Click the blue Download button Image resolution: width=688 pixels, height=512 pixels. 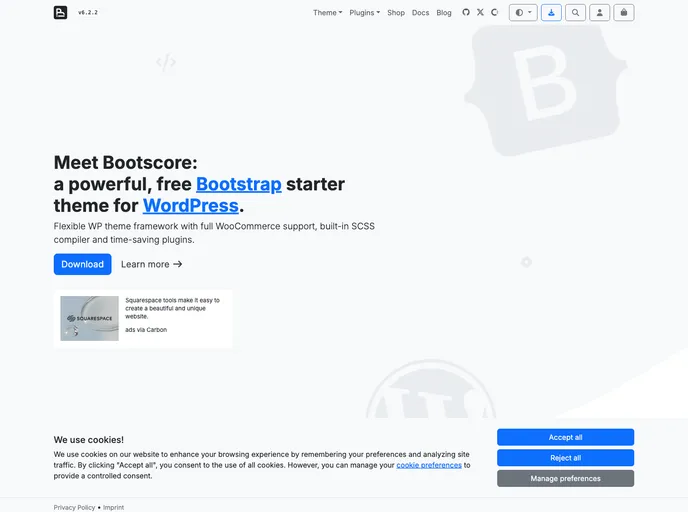click(82, 264)
